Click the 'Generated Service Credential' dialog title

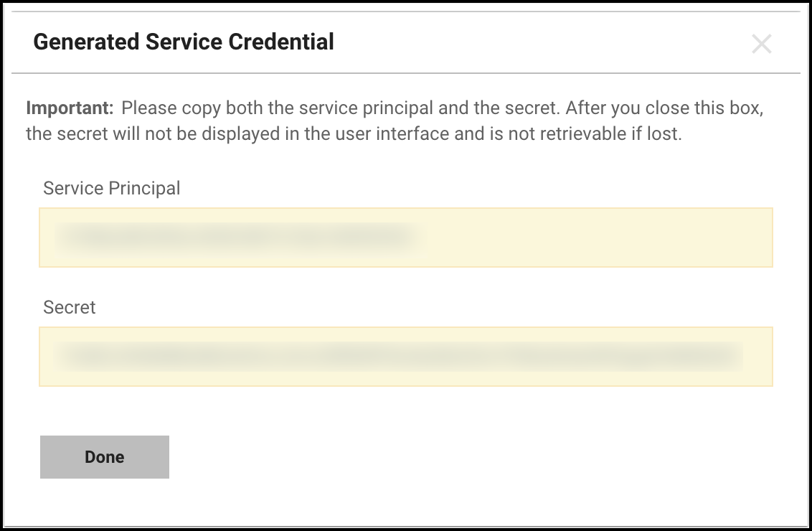[184, 42]
